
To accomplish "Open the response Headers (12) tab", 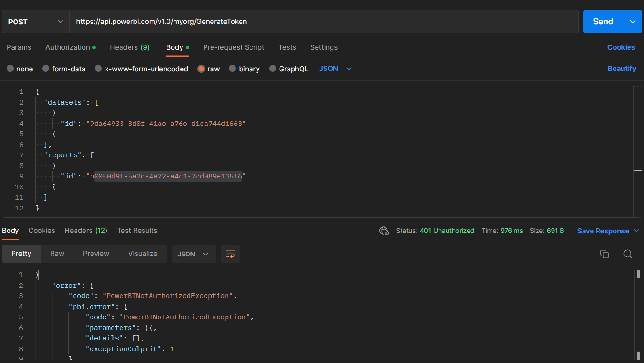I will tap(86, 231).
